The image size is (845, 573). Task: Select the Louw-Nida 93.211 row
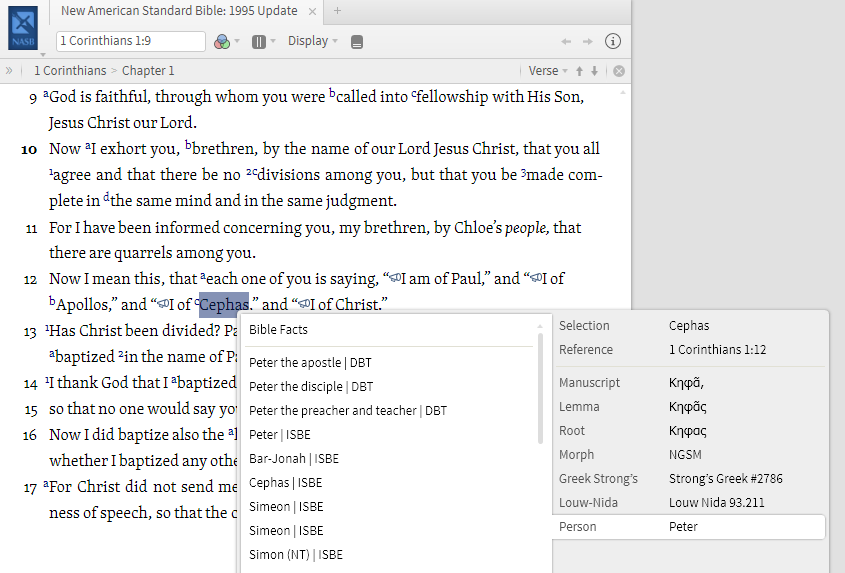coord(689,502)
